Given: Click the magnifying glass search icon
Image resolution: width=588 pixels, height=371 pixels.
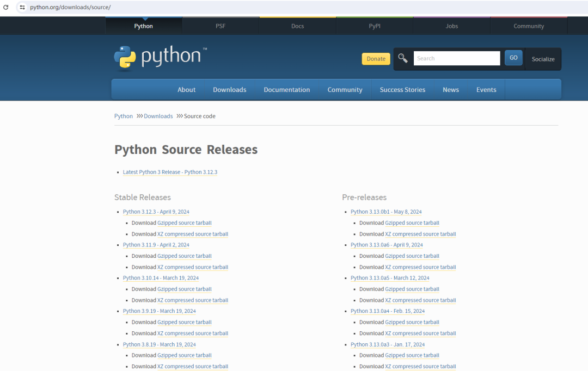Looking at the screenshot, I should 403,58.
